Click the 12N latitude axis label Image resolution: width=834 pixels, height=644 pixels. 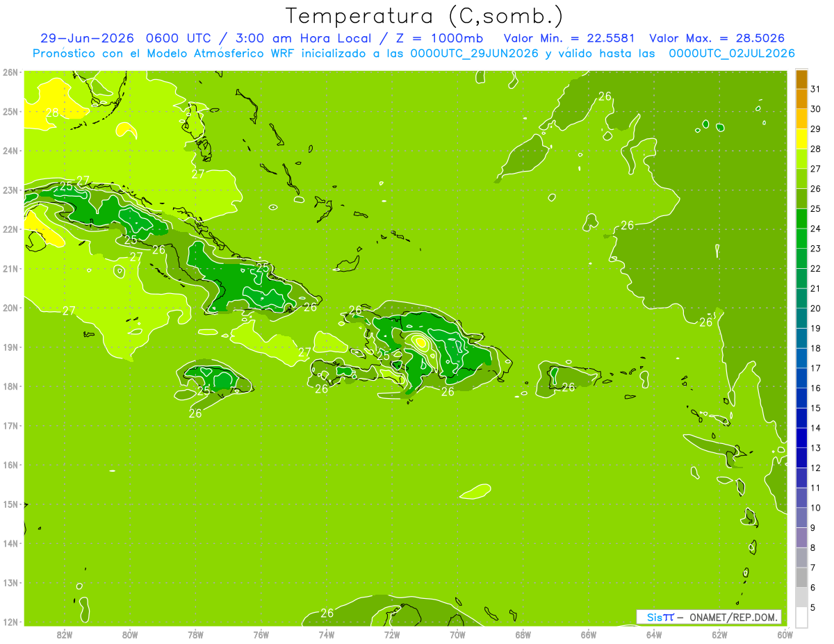pyautogui.click(x=10, y=622)
